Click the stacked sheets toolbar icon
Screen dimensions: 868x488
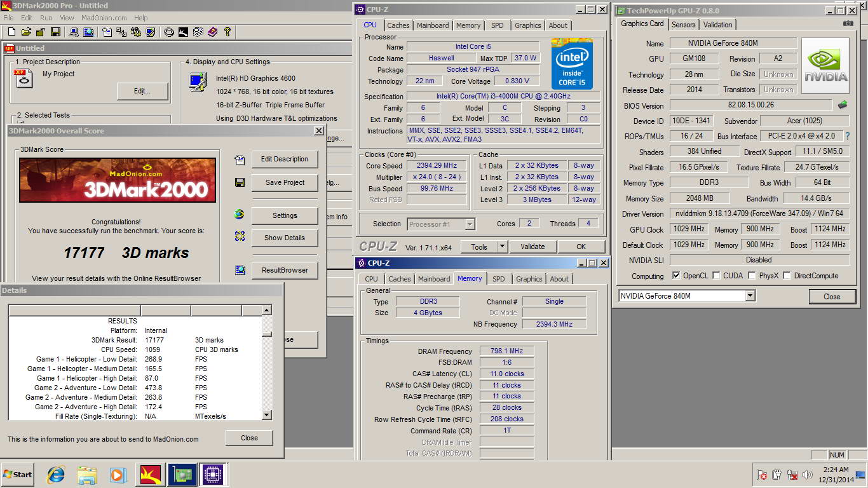(198, 32)
